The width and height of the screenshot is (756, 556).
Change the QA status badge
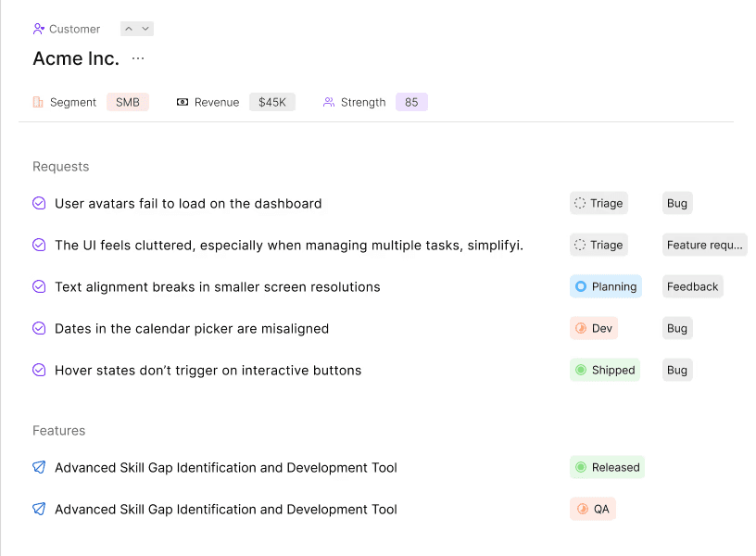pos(593,510)
